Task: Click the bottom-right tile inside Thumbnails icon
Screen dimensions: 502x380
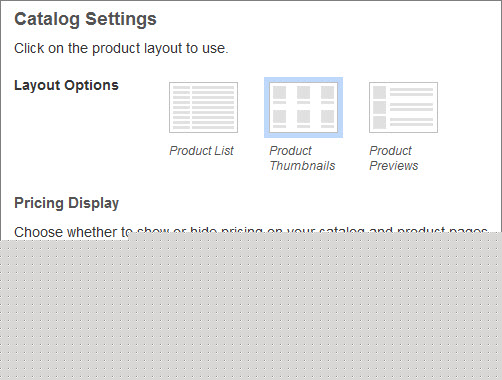Action: (327, 117)
